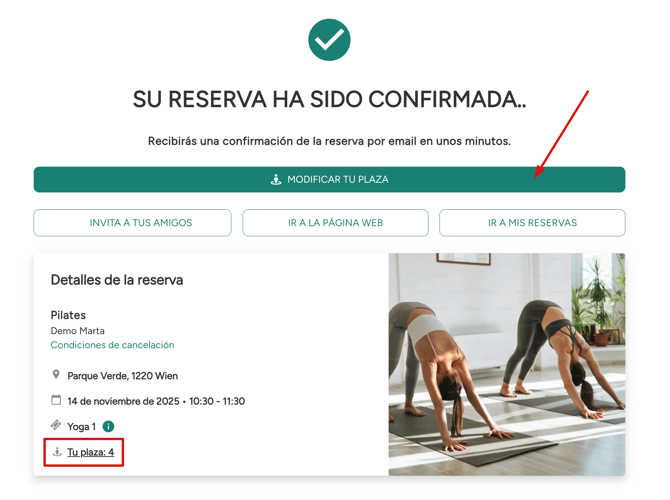The image size is (670, 500).
Task: Click the seat icon in Modificar tu plaza
Action: [x=276, y=179]
